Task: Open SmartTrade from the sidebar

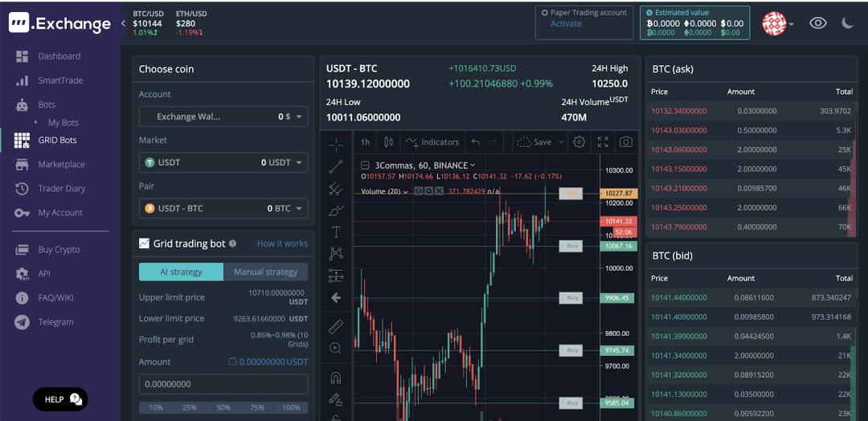Action: click(x=49, y=80)
